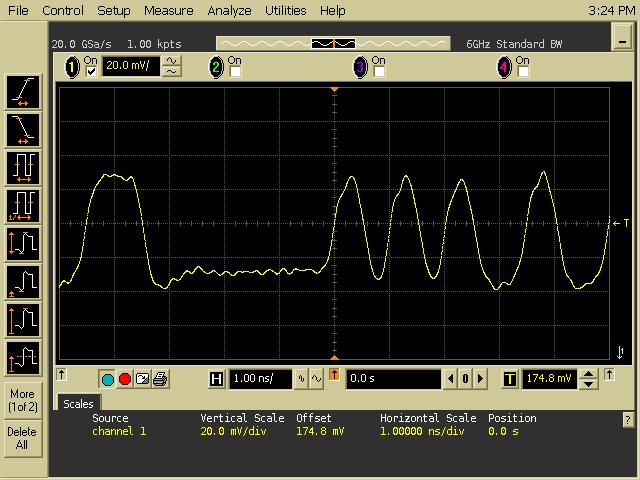Select the period measurement icon

pyautogui.click(x=22, y=167)
